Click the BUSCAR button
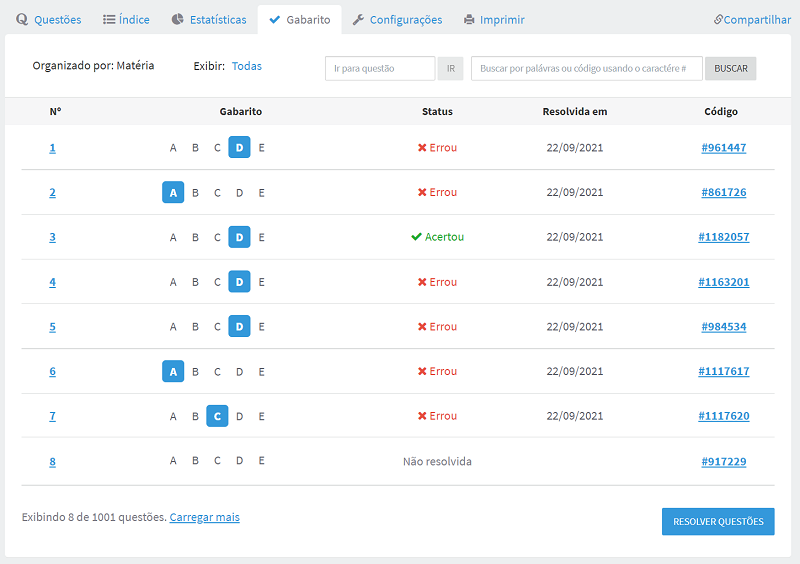This screenshot has width=800, height=564. coord(731,68)
